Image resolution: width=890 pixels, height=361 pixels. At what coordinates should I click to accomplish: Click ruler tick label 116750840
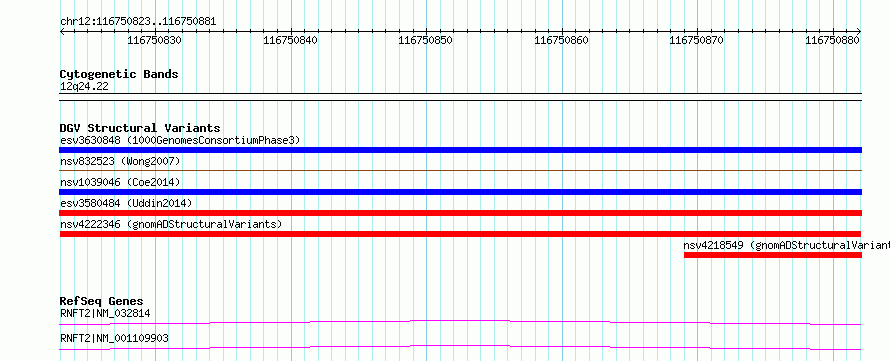coord(291,40)
